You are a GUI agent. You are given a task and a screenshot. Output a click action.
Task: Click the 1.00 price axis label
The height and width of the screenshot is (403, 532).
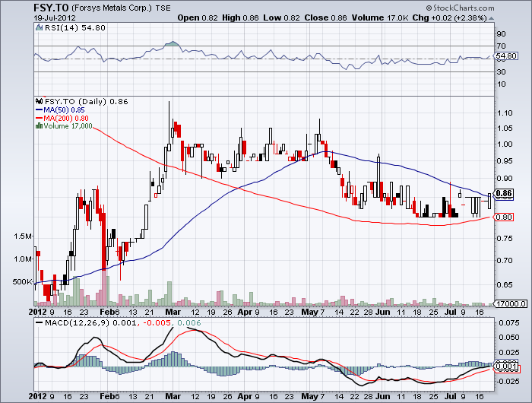505,144
